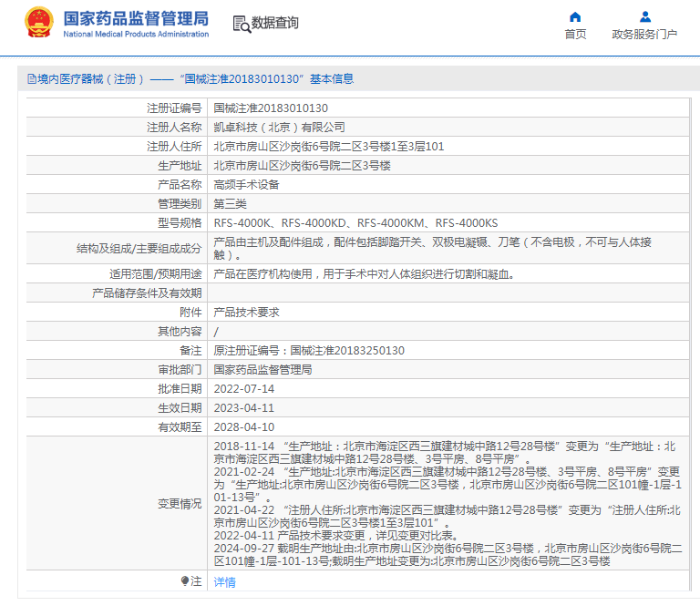Select registration number 国械注准20183010130 value cell

271,108
